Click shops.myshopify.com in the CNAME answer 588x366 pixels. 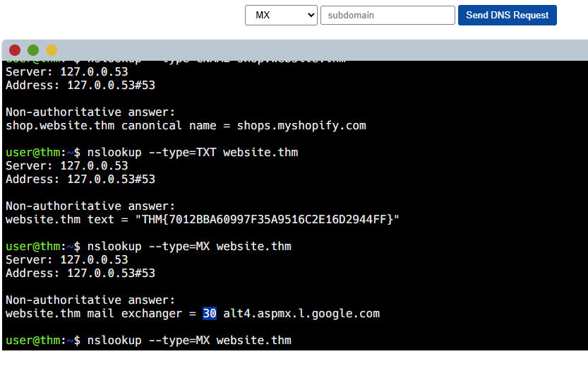[301, 126]
